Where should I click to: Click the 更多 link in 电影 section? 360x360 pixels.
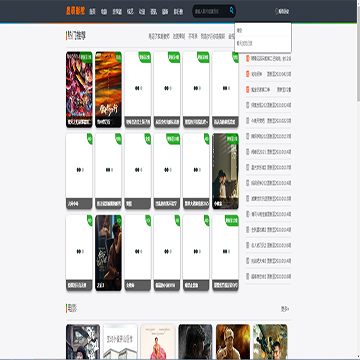(x=285, y=309)
